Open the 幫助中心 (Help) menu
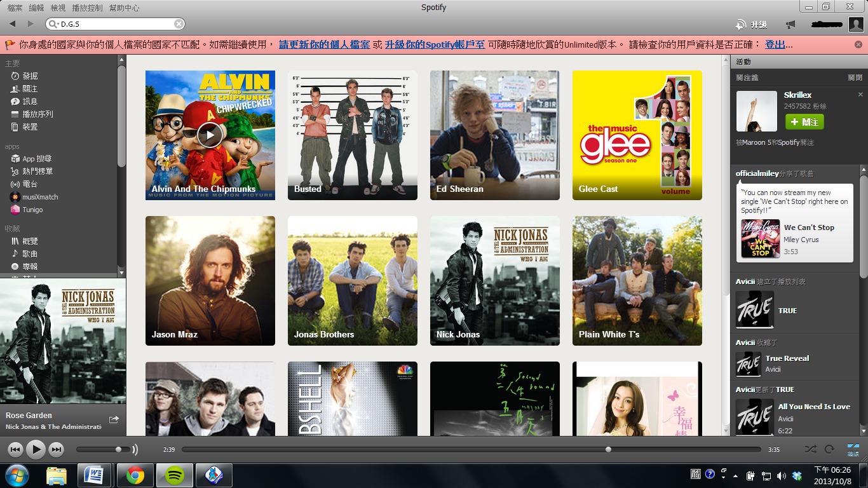The height and width of the screenshot is (488, 868). pyautogui.click(x=124, y=8)
